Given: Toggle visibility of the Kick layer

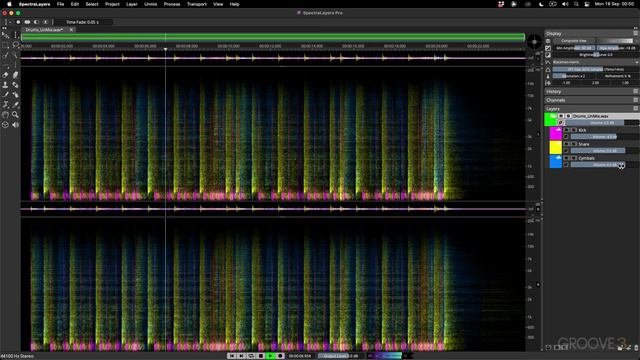Looking at the screenshot, I should pyautogui.click(x=567, y=130).
